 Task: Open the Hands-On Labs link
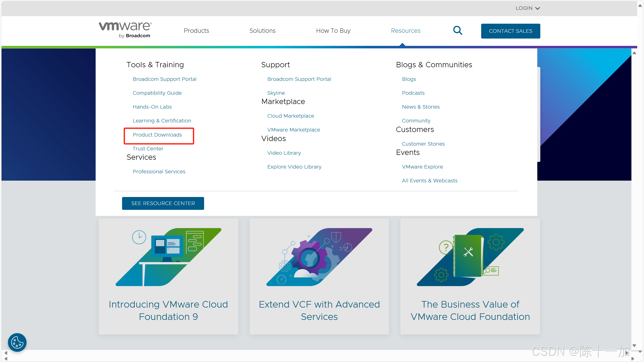152,107
